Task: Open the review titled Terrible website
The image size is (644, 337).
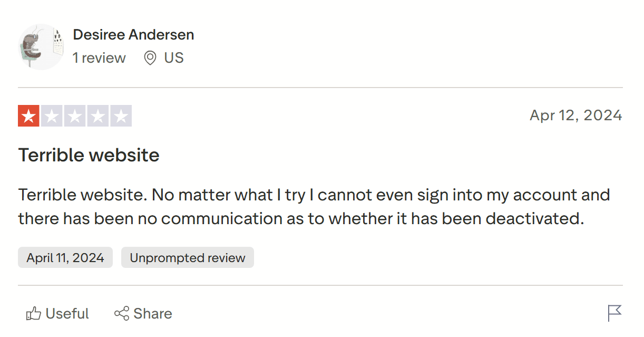Action: (89, 155)
